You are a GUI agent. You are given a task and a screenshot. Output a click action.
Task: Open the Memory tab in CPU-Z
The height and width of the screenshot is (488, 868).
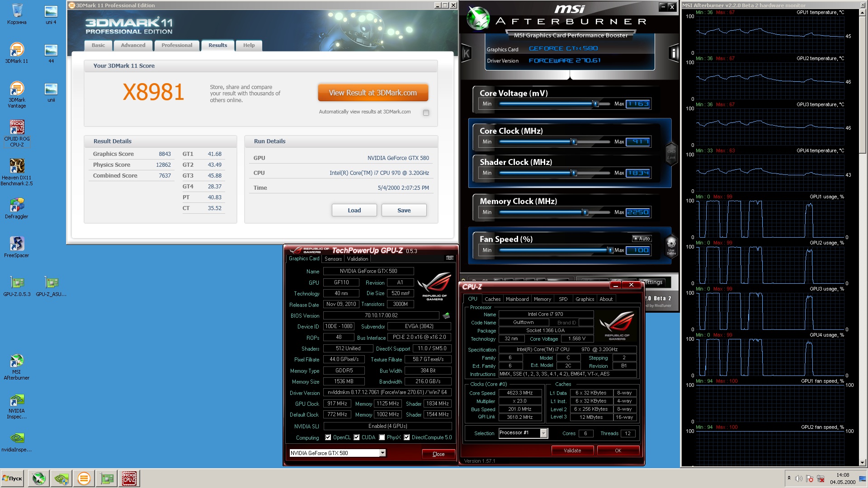542,299
